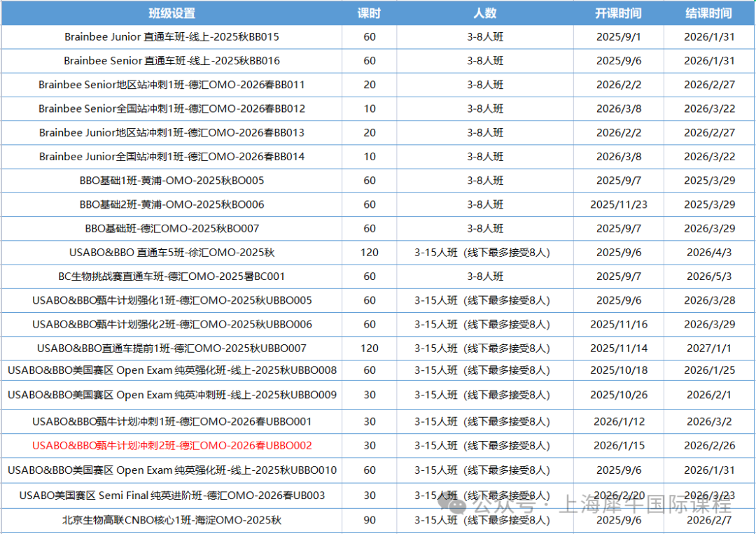This screenshot has height=534, width=756.
Task: Click 3-8人班 in BB015 row
Action: click(x=485, y=37)
